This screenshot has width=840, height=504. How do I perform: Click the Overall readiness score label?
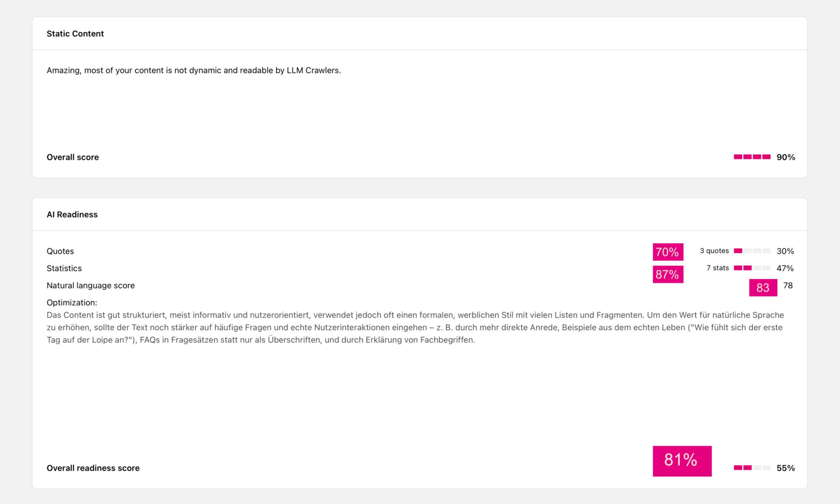pos(93,468)
